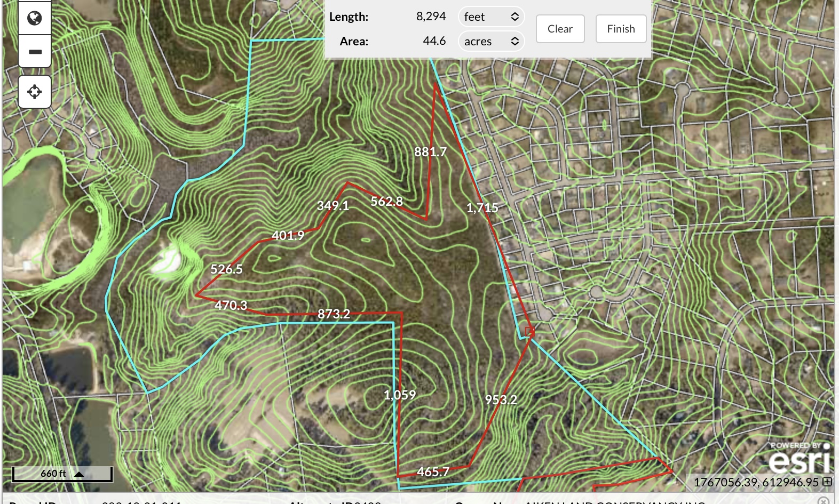The image size is (839, 504).
Task: Click the map coordinates readout text
Action: 756,482
